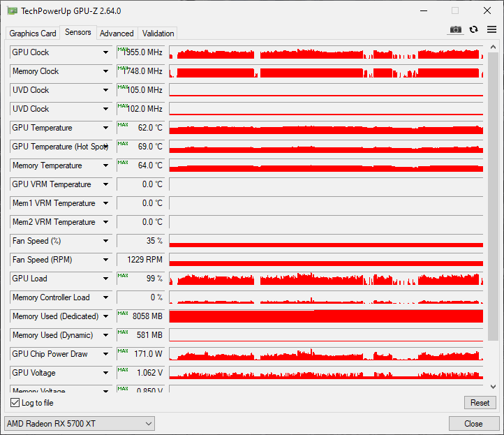Click the GPU Voltage history graph
This screenshot has width=504, height=435.
(x=326, y=373)
